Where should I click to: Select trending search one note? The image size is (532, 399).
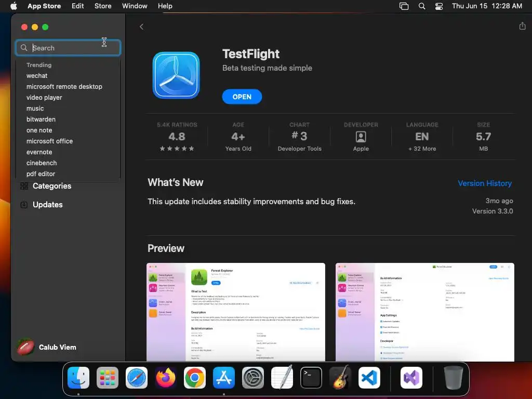[39, 130]
